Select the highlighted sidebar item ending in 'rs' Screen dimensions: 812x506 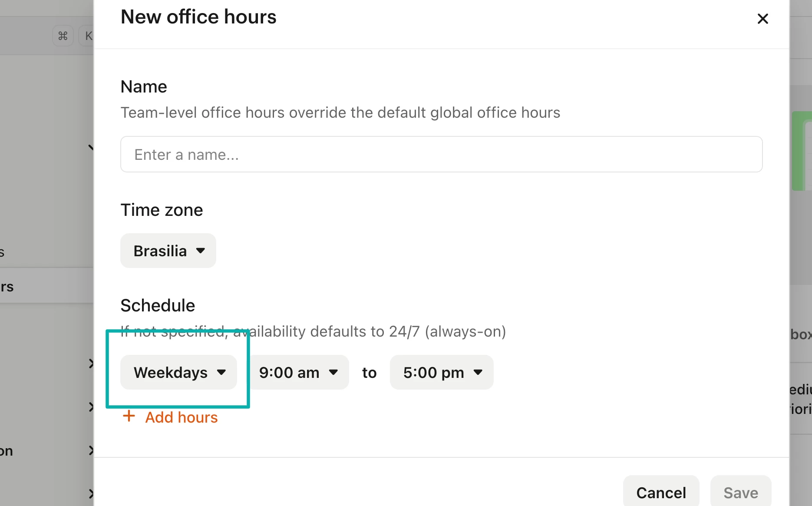(x=46, y=285)
